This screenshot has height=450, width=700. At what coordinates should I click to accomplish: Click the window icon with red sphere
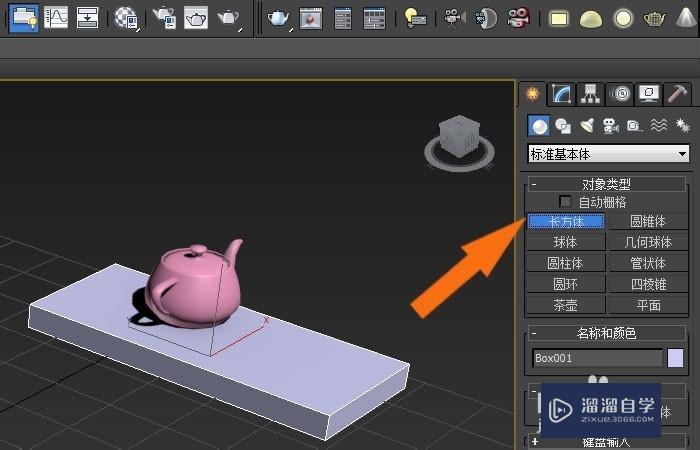[x=311, y=18]
